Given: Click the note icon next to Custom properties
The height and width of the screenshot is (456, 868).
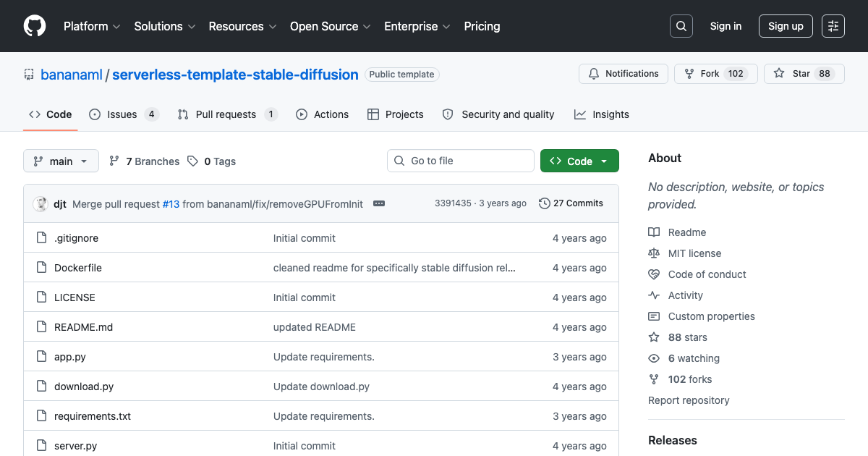Looking at the screenshot, I should point(654,316).
